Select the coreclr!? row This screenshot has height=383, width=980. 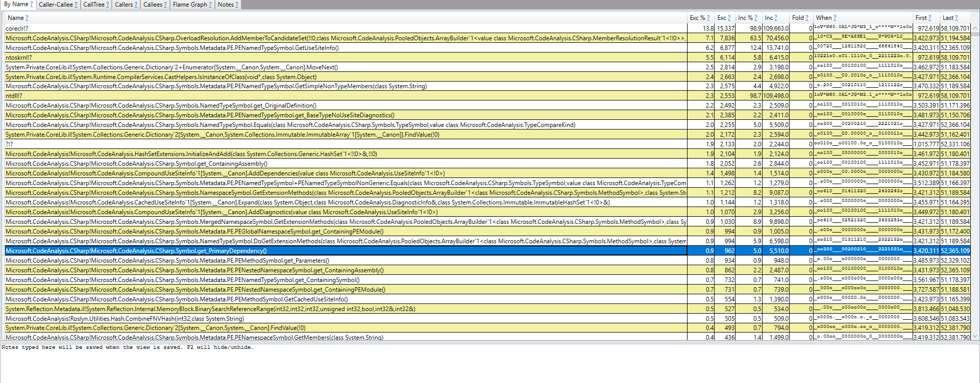click(x=487, y=29)
